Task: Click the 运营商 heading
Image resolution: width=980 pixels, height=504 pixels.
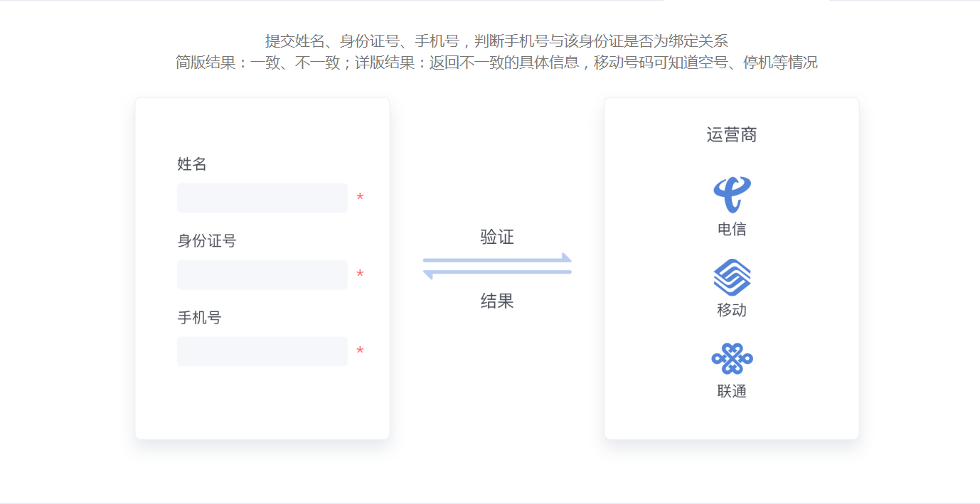Action: (x=732, y=135)
